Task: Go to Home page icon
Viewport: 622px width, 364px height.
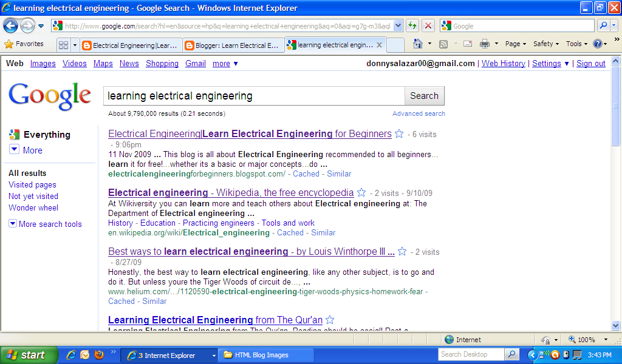Action: click(418, 44)
